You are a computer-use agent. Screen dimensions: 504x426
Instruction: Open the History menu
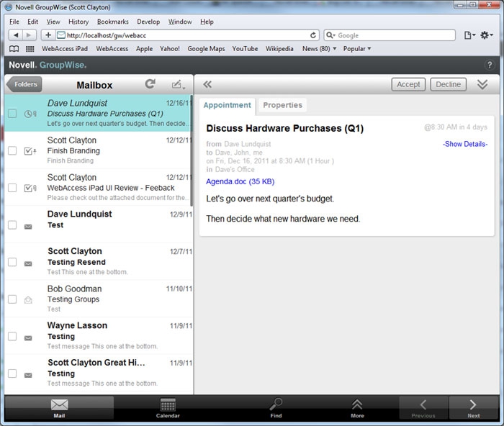click(78, 22)
